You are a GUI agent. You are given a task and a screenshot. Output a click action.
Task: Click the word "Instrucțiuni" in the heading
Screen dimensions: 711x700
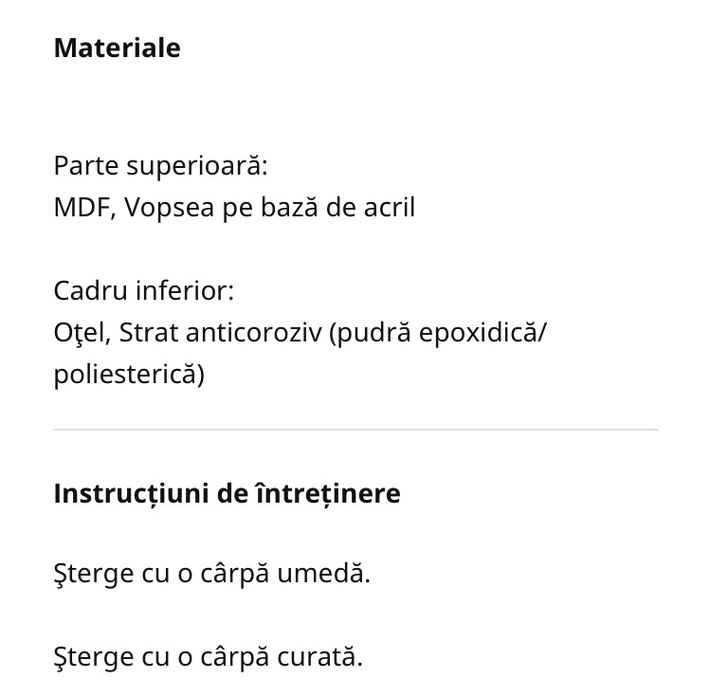point(124,494)
